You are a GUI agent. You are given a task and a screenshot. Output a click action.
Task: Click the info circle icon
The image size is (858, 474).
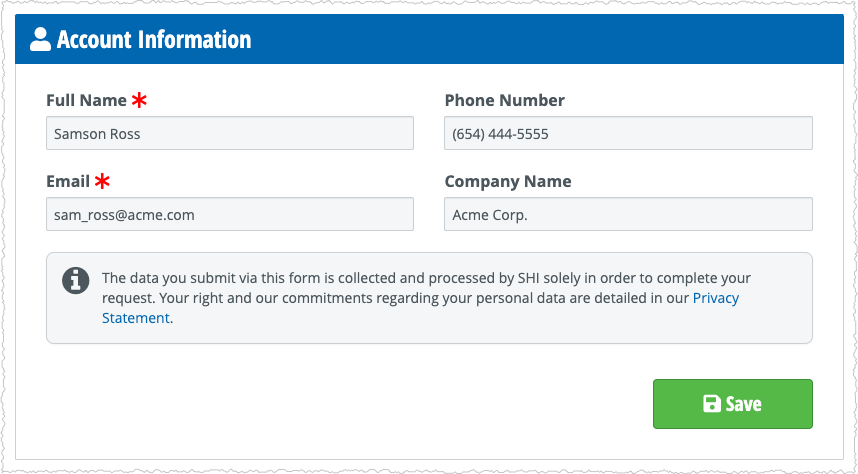pos(76,281)
